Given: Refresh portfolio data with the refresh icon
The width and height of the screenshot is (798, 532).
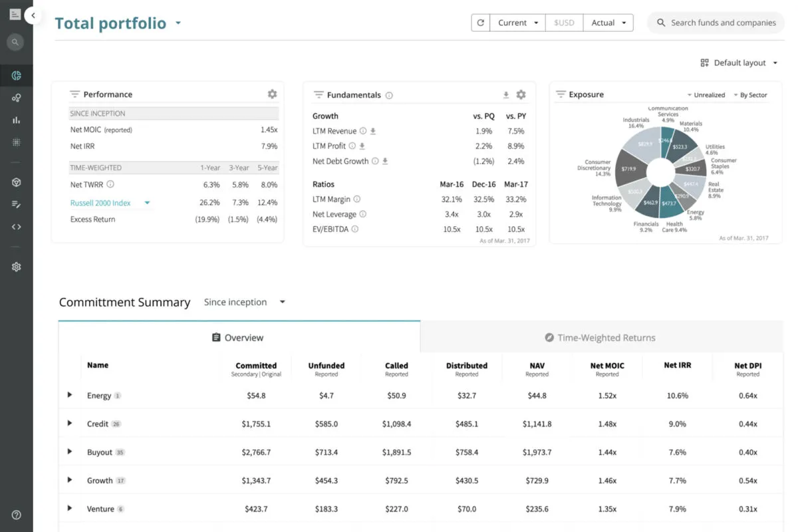Looking at the screenshot, I should coord(480,22).
